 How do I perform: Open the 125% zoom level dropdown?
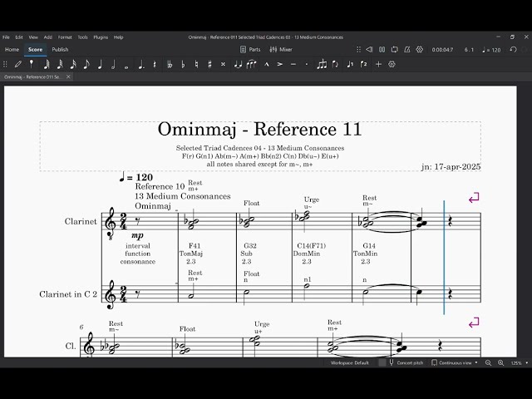pos(520,362)
